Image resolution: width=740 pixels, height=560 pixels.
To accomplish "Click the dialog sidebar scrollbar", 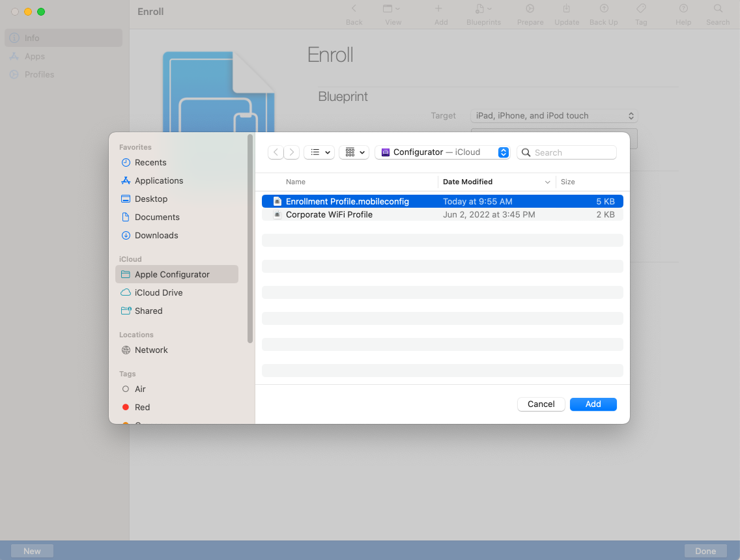I will (250, 239).
